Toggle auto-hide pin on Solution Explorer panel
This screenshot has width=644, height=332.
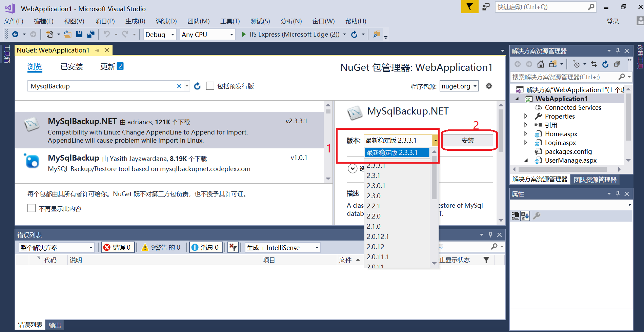[618, 51]
